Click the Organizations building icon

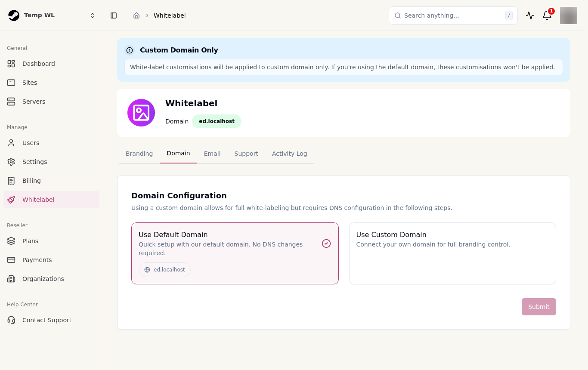[11, 279]
